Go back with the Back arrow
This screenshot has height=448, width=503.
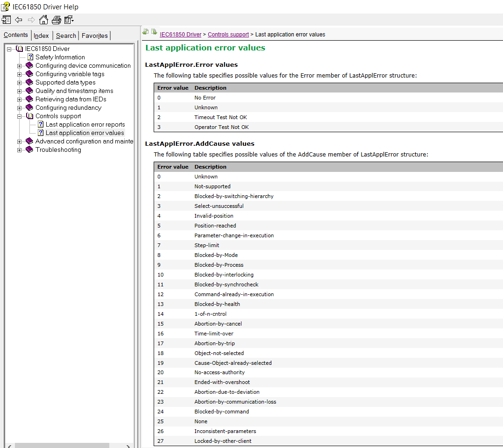(x=19, y=20)
